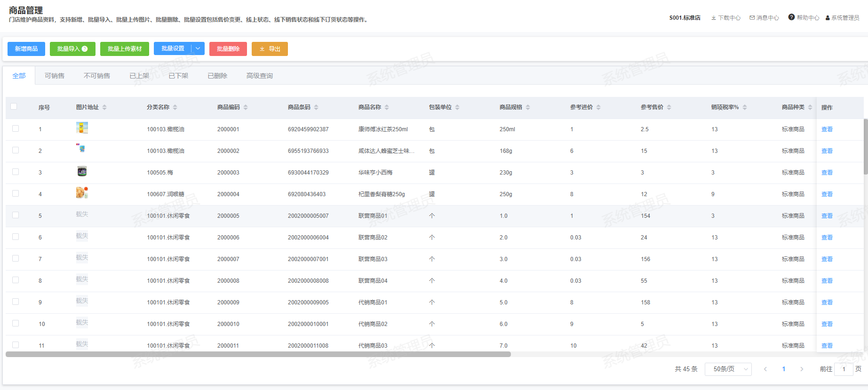868x390 pixels.
Task: Expand the 批量设置 dropdown arrow
Action: [198, 48]
